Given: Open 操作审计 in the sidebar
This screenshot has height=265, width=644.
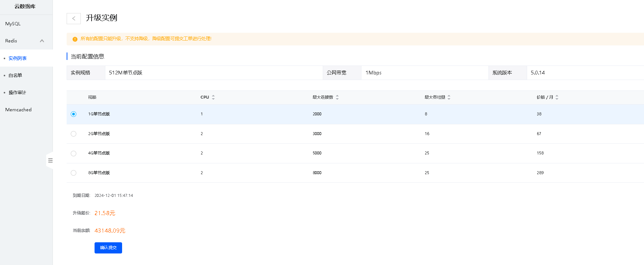Looking at the screenshot, I should point(17,93).
